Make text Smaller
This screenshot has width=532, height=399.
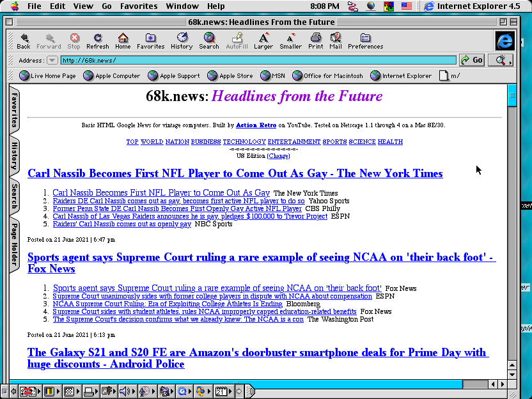(290, 41)
